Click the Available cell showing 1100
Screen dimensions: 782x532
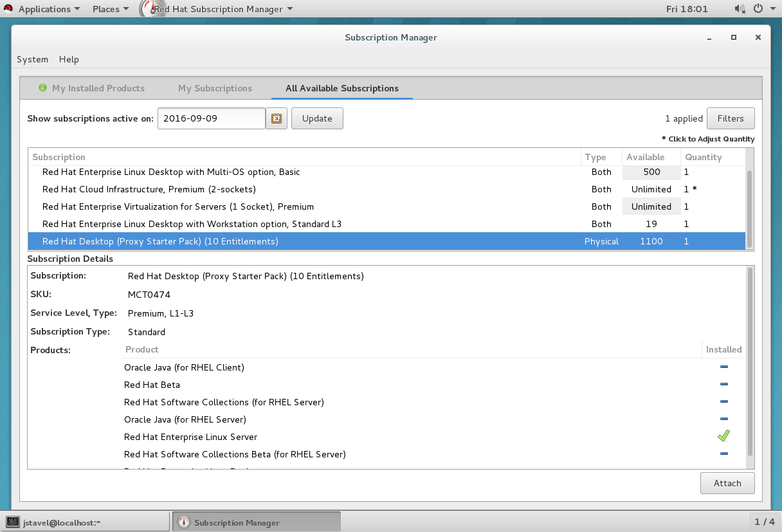tap(651, 241)
